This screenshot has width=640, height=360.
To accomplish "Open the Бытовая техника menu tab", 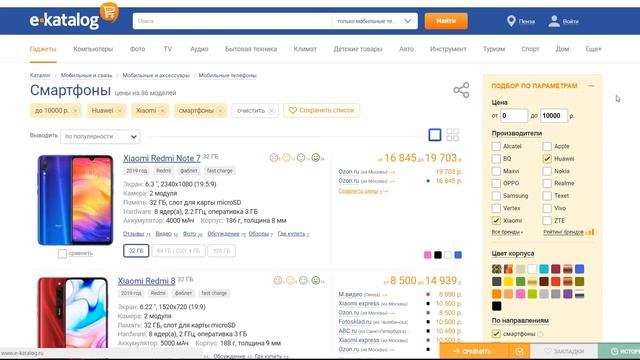I will coord(251,49).
